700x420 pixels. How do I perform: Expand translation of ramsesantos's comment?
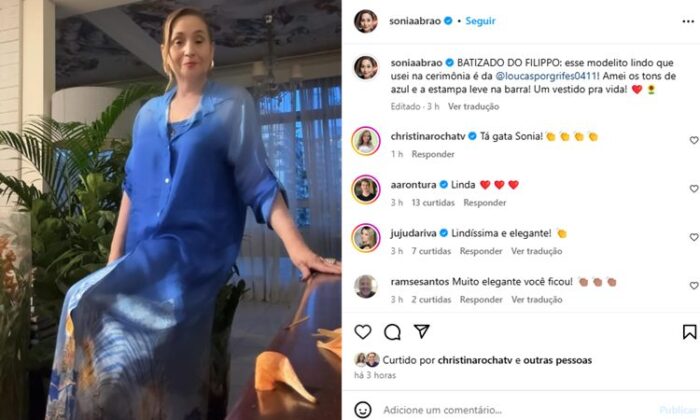tap(536, 299)
